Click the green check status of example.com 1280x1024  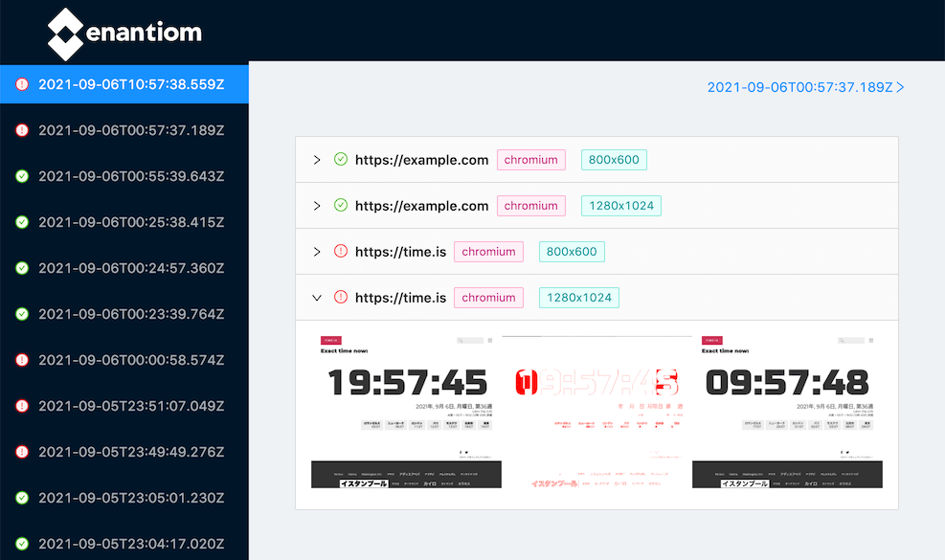(341, 205)
